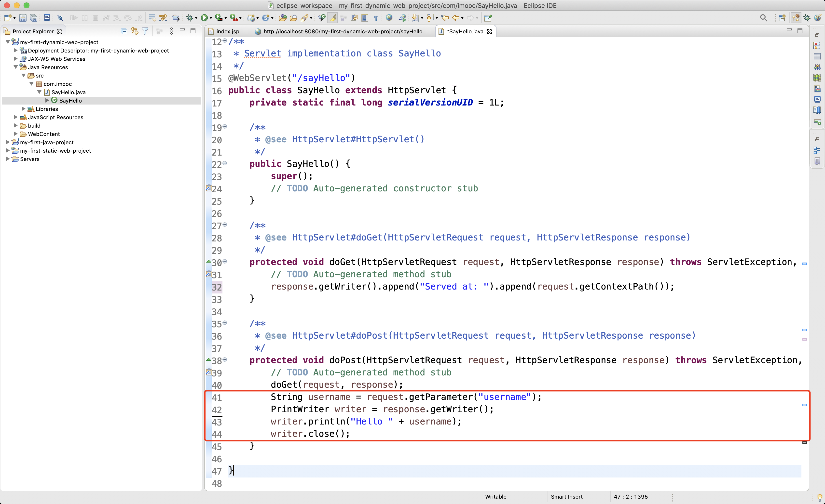Screen dimensions: 825x504
Task: Open dropdown arrow beside the Debug button
Action: [x=196, y=18]
